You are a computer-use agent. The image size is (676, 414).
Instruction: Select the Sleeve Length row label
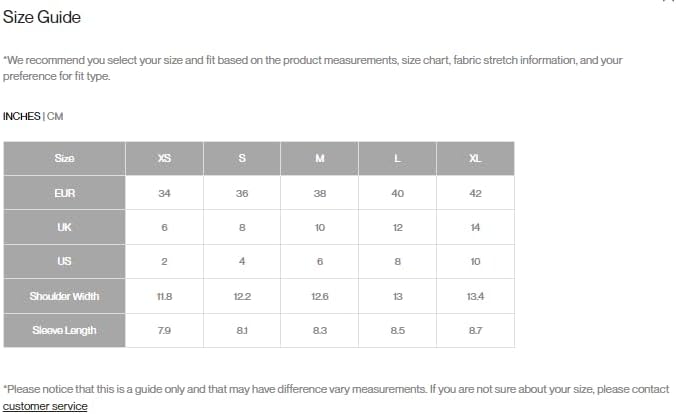[x=64, y=330]
